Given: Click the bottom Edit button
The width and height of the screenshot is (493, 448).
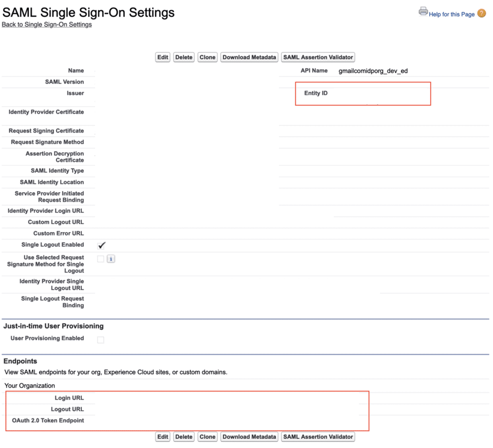Looking at the screenshot, I should point(162,436).
